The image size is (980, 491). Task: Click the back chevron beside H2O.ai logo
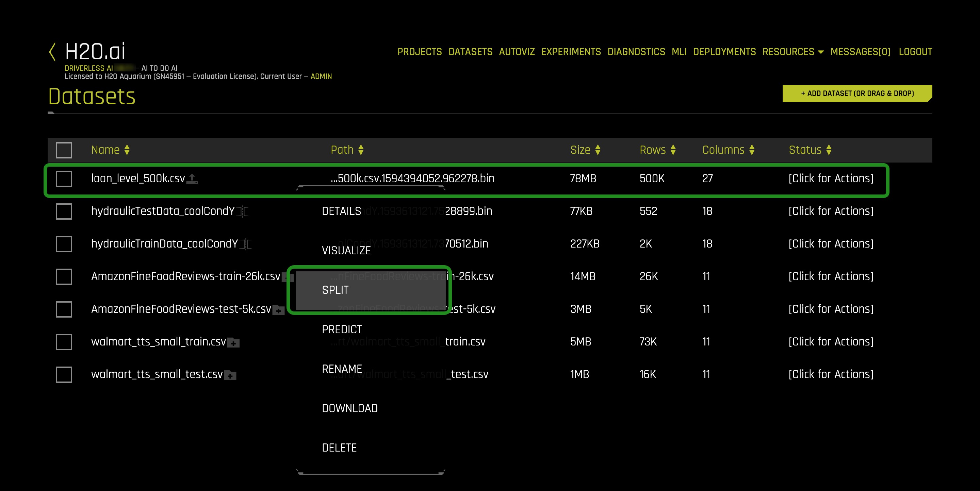click(52, 52)
